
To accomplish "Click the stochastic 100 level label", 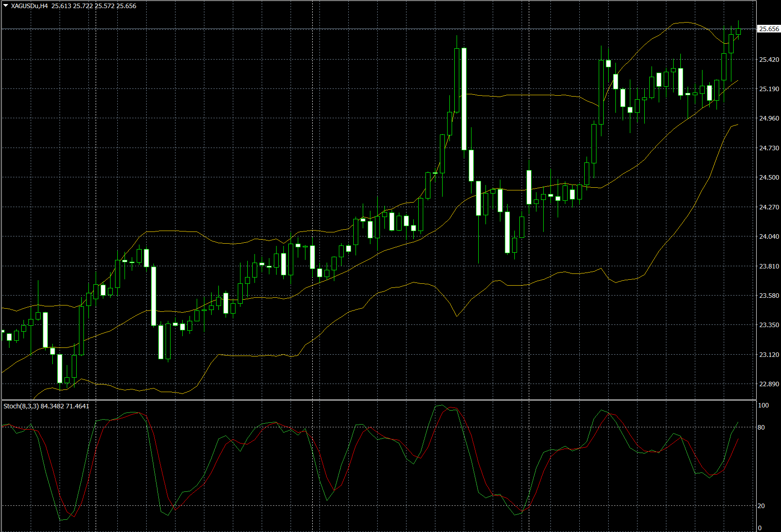I will (763, 405).
